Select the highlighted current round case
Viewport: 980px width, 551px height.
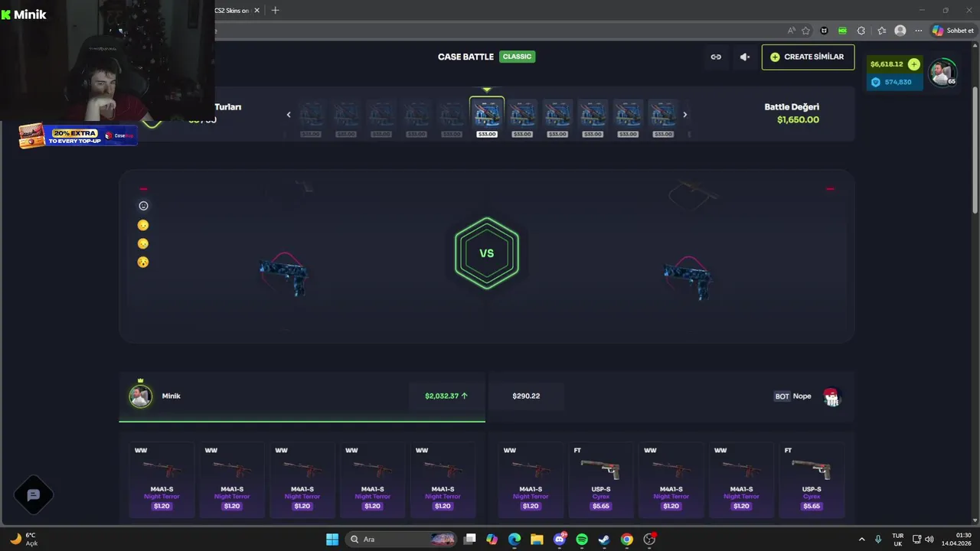486,118
